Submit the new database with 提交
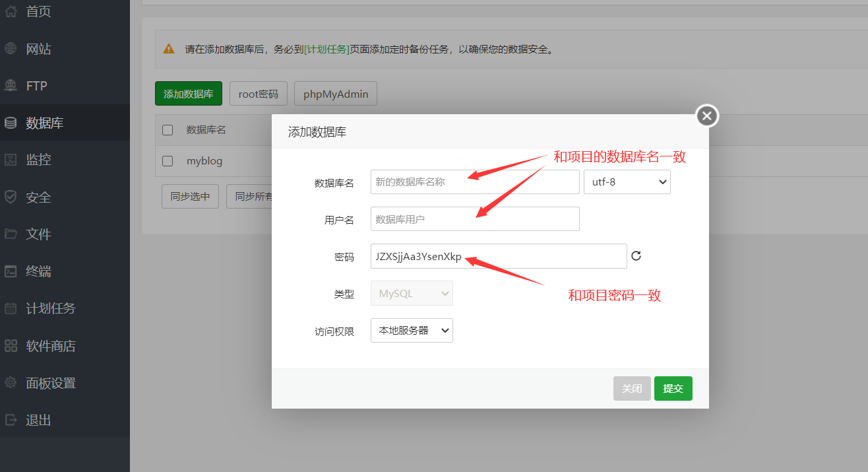The height and width of the screenshot is (472, 868). [673, 388]
